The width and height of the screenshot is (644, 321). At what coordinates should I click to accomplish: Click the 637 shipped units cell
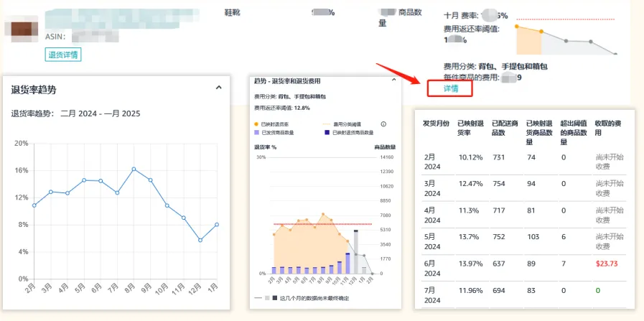498,264
